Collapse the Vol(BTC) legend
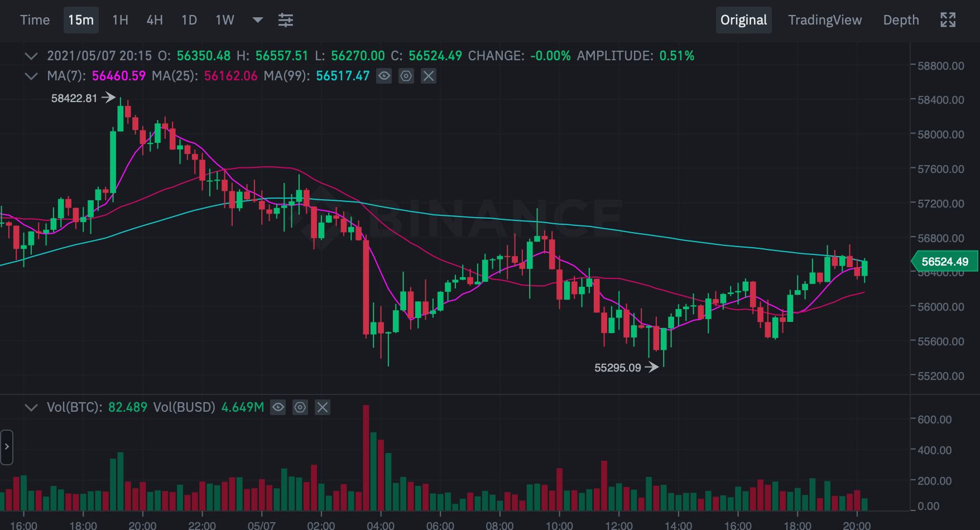Viewport: 980px width, 530px height. click(x=31, y=407)
